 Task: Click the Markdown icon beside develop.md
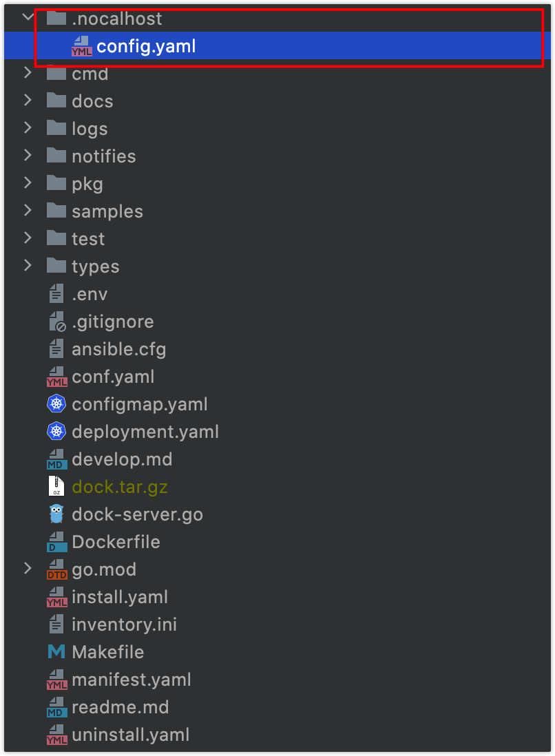[56, 459]
